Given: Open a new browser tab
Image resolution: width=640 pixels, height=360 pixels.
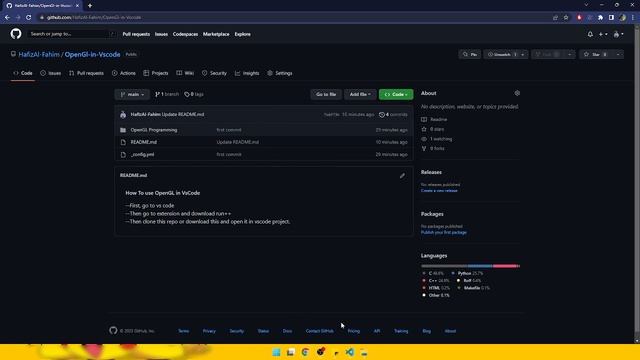Looking at the screenshot, I should click(90, 6).
